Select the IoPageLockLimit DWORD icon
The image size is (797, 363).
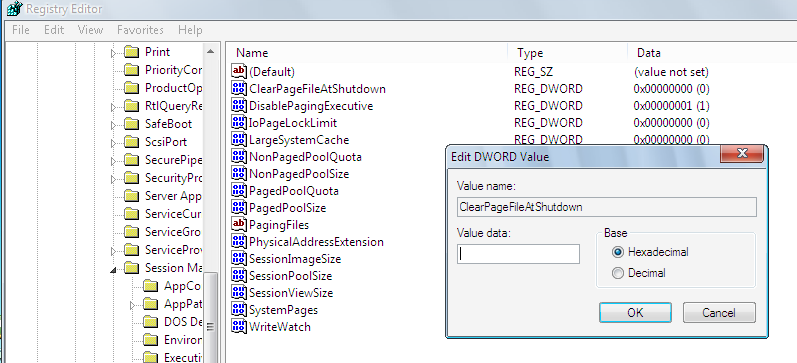(x=238, y=123)
